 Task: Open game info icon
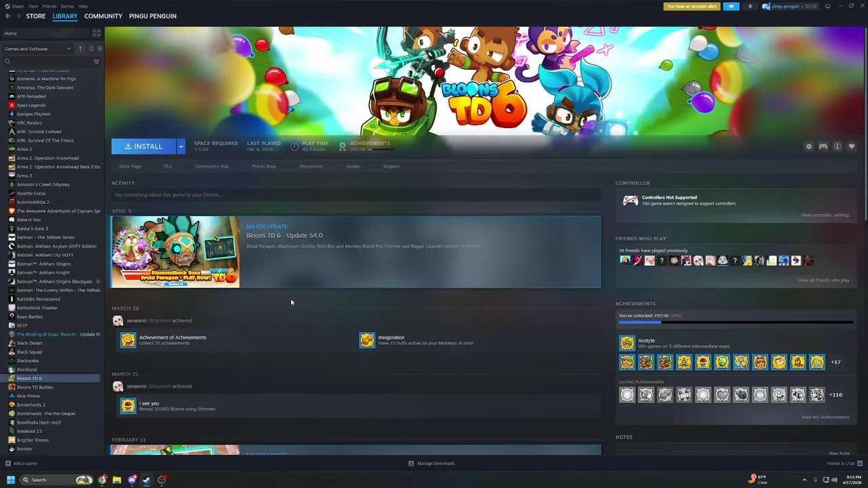837,146
